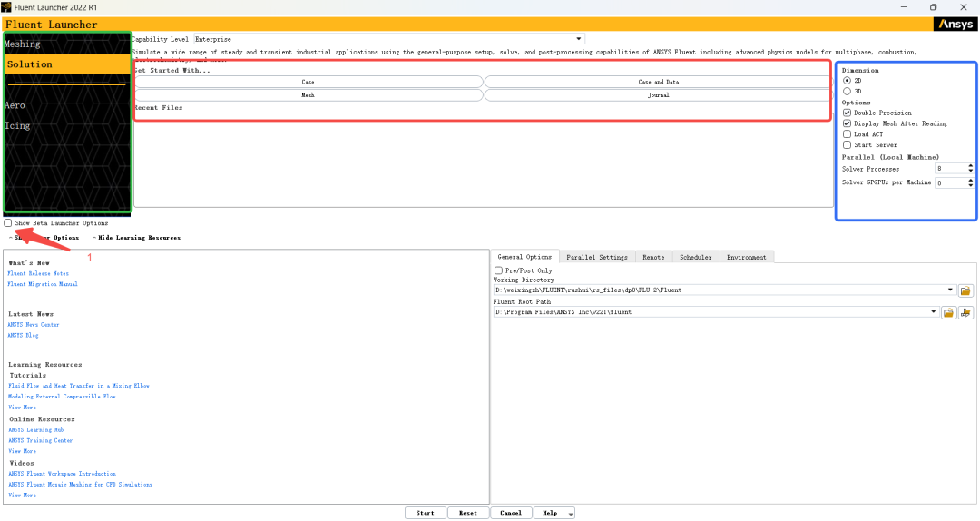Toggle Display Mesh After Reading checkbox
This screenshot has height=521, width=980.
tap(847, 123)
